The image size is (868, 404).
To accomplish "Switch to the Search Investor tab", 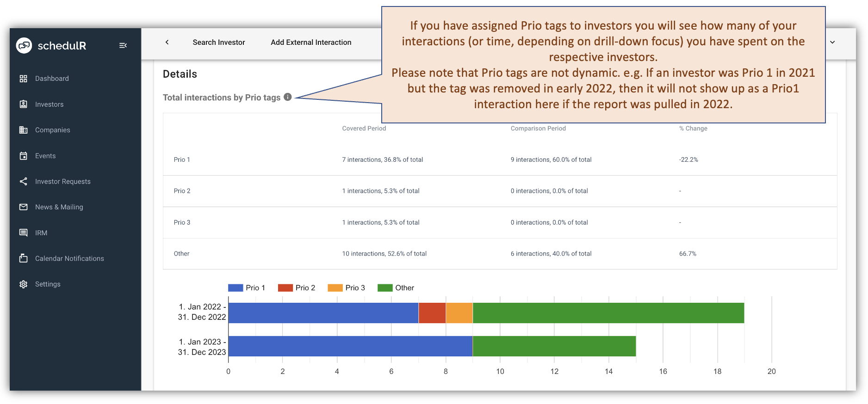I will click(218, 42).
